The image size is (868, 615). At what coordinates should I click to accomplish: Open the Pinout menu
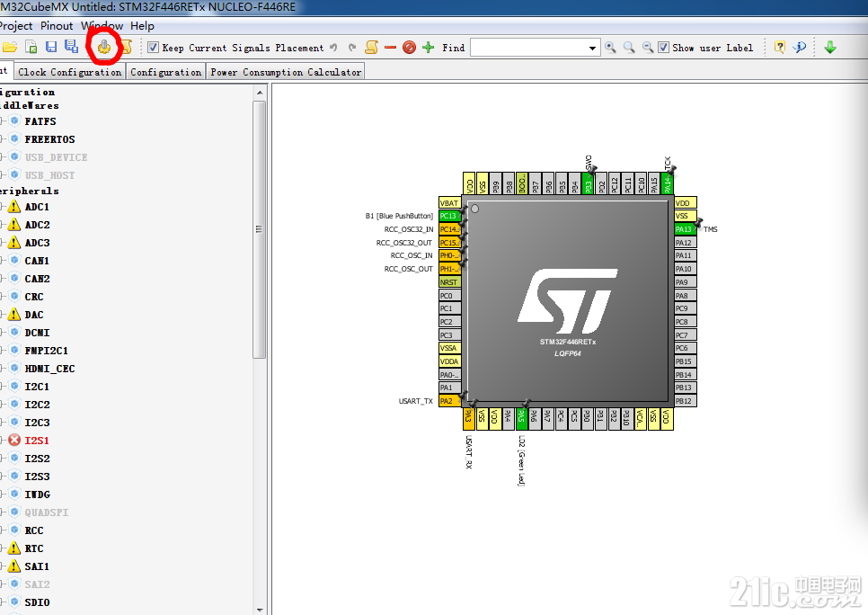point(57,26)
